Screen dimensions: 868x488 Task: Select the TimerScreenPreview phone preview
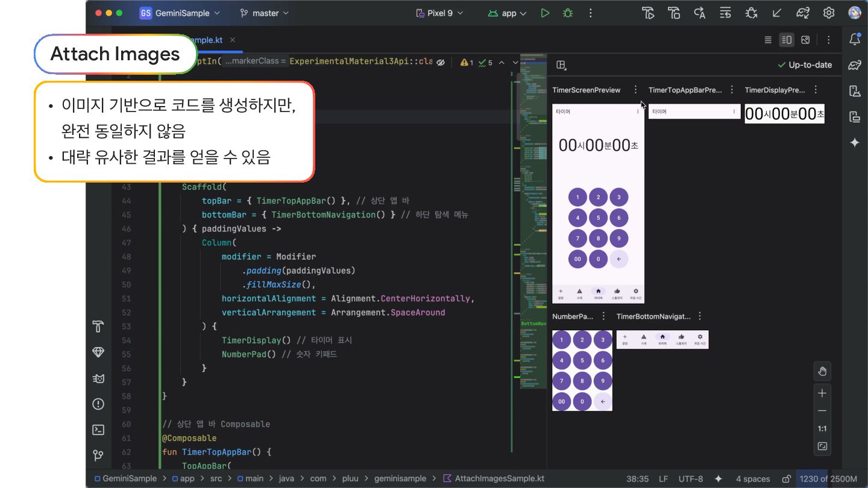coord(598,204)
